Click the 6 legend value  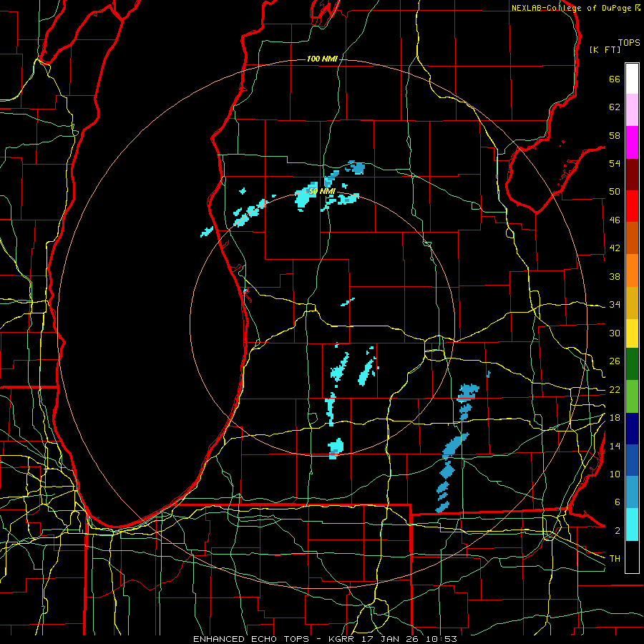[x=617, y=502]
